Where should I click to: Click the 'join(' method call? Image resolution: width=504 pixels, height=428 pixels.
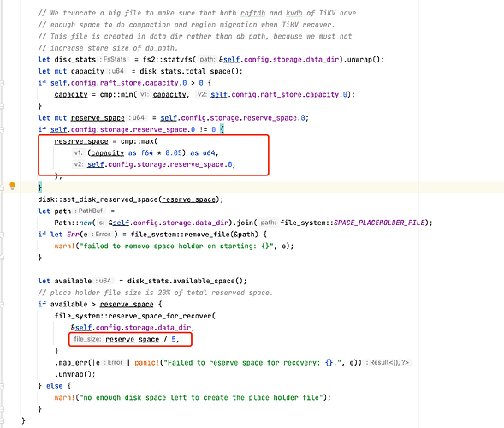click(x=246, y=223)
